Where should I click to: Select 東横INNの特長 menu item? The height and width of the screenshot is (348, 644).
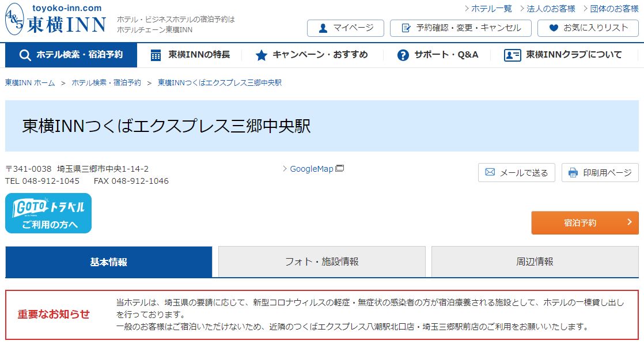click(190, 55)
